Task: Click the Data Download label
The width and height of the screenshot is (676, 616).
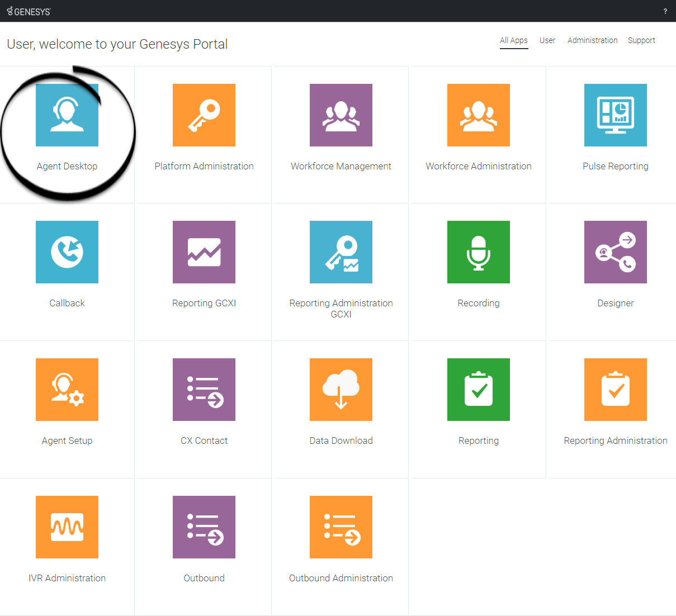Action: [x=341, y=440]
